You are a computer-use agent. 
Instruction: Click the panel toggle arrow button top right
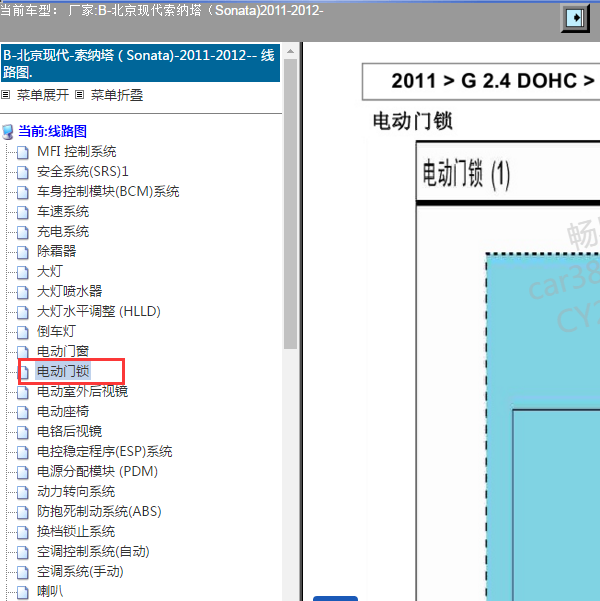(575, 18)
